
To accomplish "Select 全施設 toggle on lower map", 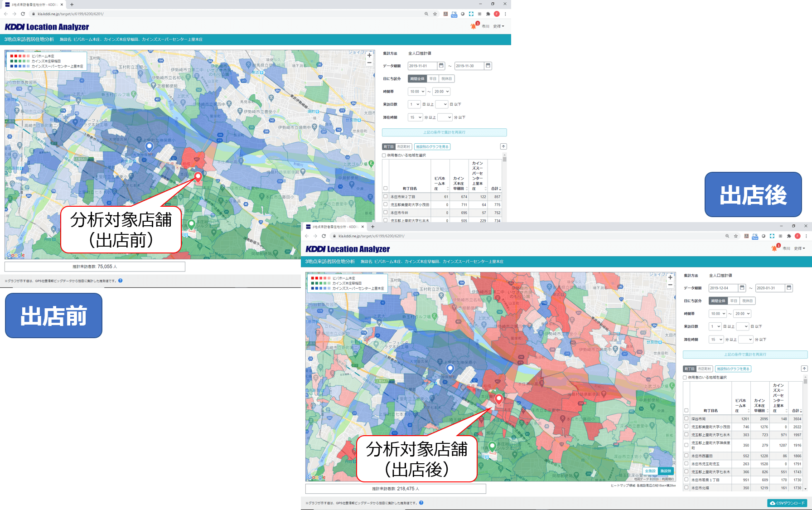I will (651, 471).
